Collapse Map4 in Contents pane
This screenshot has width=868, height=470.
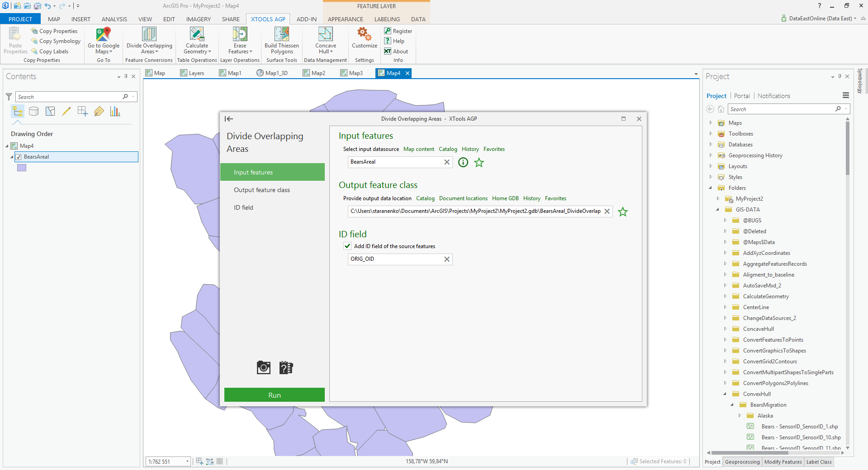[7, 146]
